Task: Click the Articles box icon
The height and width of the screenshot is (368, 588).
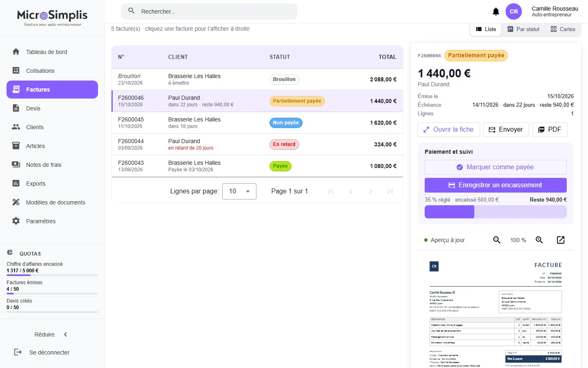Action: (16, 146)
